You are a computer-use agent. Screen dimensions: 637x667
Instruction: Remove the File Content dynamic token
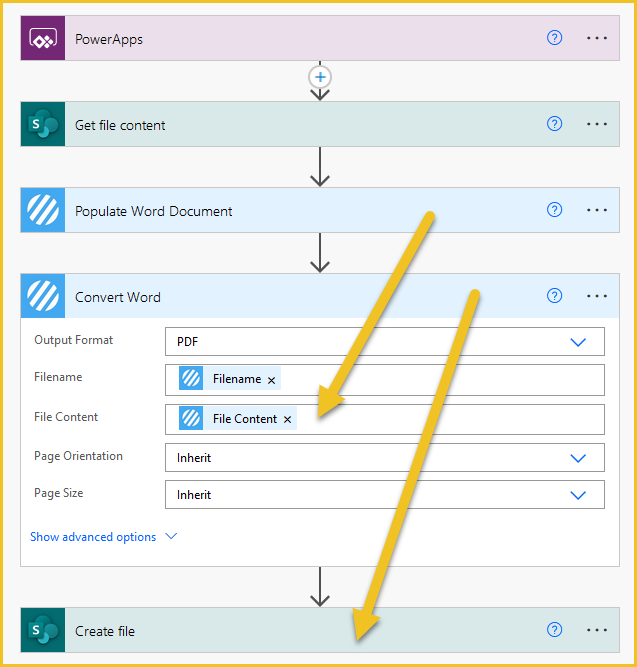(288, 420)
